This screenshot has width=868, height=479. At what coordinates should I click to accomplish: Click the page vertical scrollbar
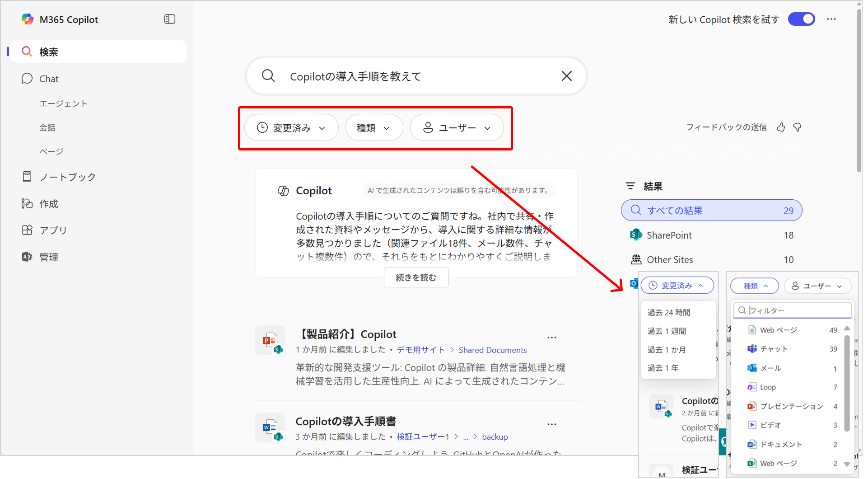tap(859, 90)
